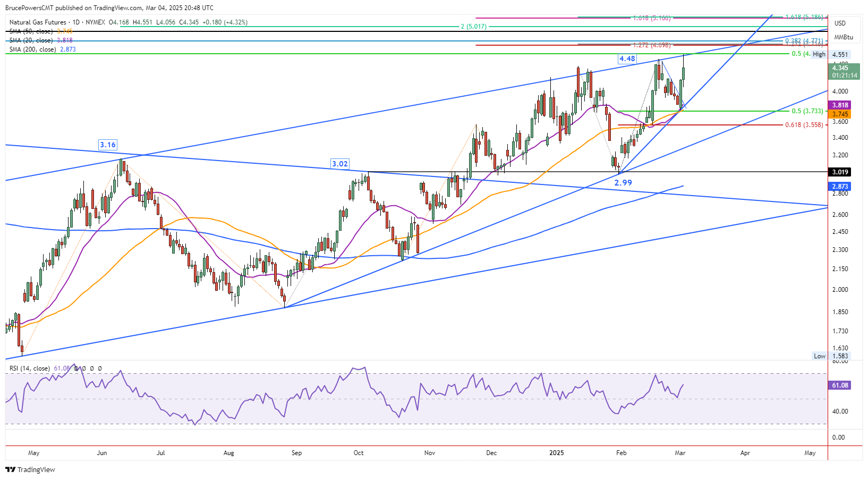Click the 40.00 RSI axis tick
Image resolution: width=868 pixels, height=479 pixels.
point(840,411)
